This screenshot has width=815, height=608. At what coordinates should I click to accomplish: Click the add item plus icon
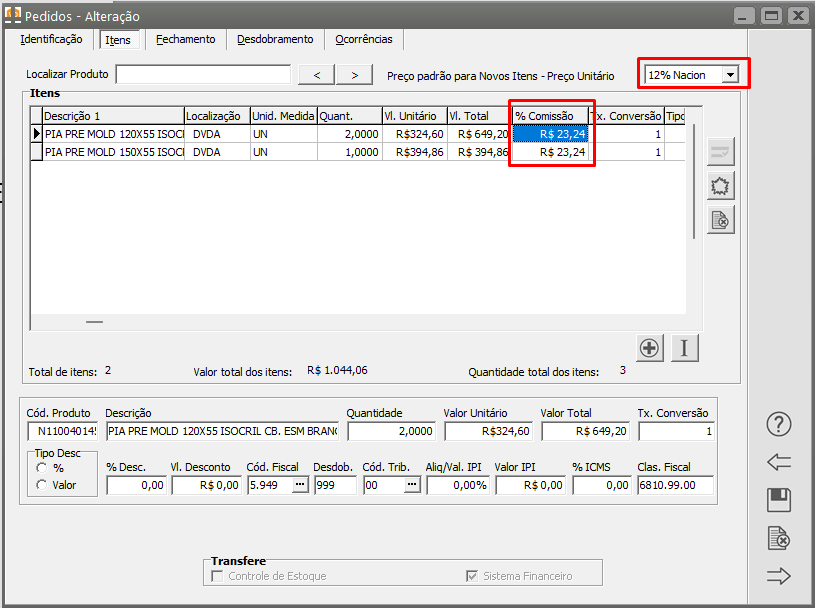pos(650,348)
